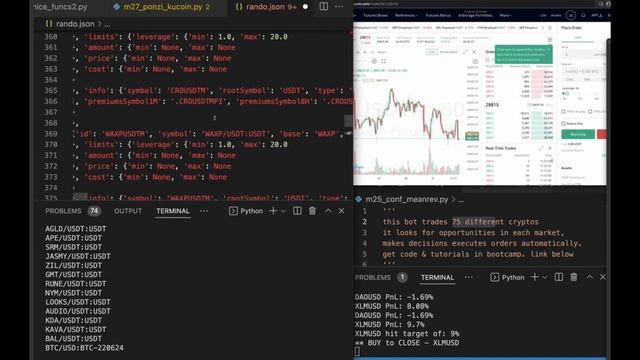Select the Python terminal in left panel
The width and height of the screenshot is (640, 360).
coord(246,211)
